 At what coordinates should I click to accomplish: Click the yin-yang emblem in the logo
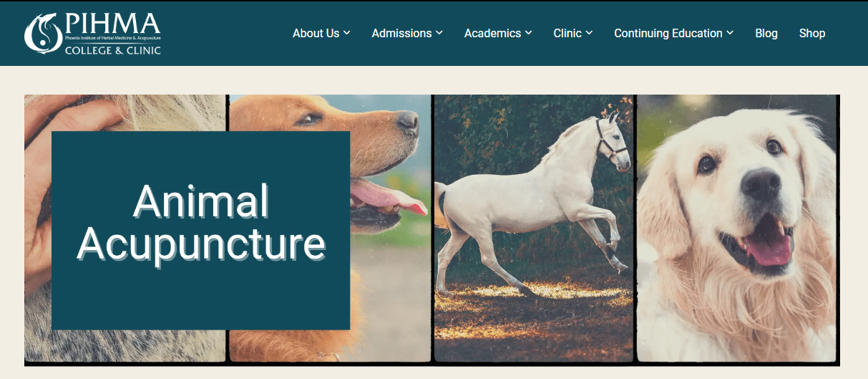(42, 34)
